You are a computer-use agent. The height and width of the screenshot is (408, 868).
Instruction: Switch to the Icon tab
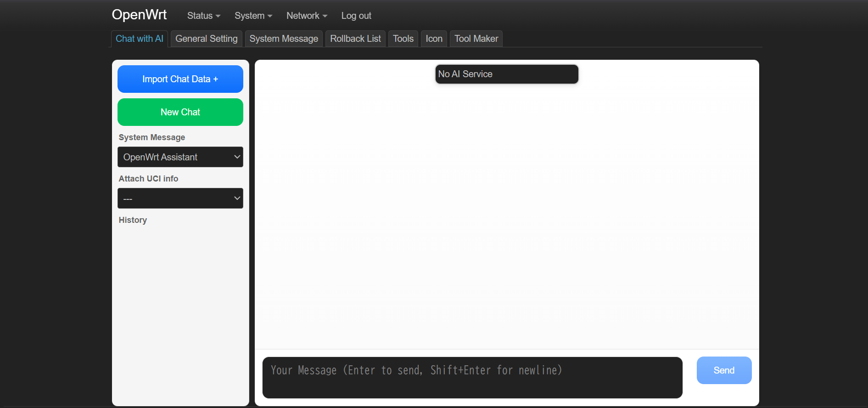pos(434,39)
